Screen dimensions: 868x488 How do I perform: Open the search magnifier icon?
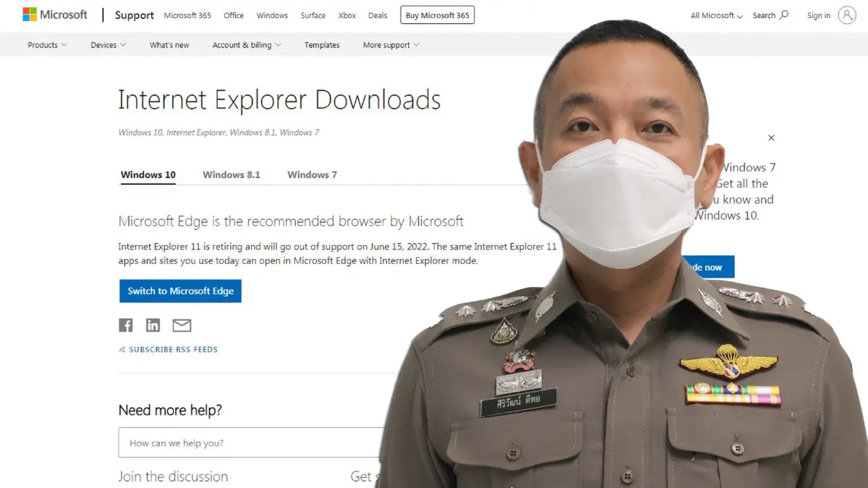pos(784,15)
